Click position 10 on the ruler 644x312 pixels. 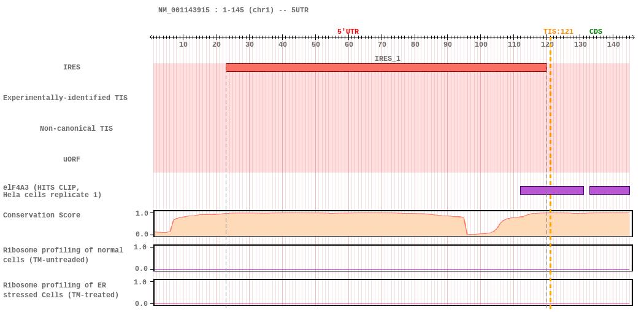tap(183, 44)
